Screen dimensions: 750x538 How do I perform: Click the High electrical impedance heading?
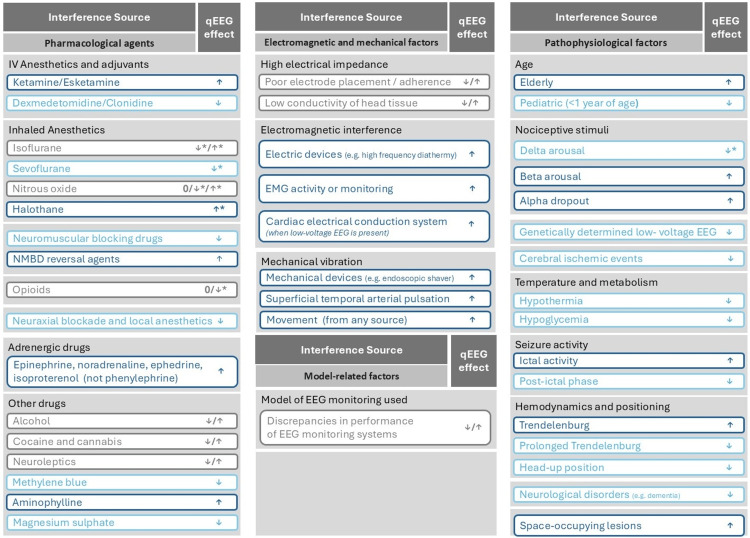pos(324,64)
